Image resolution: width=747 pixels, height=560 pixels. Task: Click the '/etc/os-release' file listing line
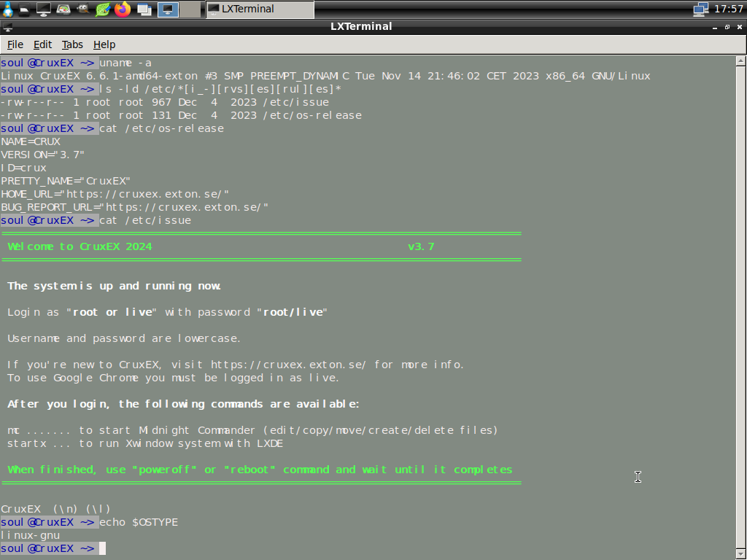181,116
